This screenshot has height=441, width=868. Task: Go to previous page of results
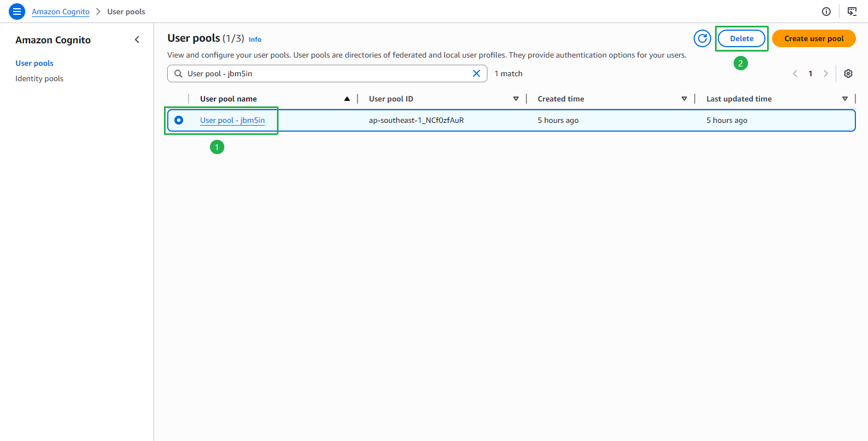coord(795,73)
